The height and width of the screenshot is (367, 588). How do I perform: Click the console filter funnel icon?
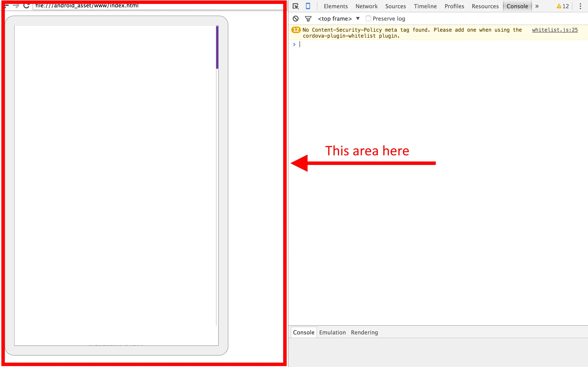click(x=308, y=18)
